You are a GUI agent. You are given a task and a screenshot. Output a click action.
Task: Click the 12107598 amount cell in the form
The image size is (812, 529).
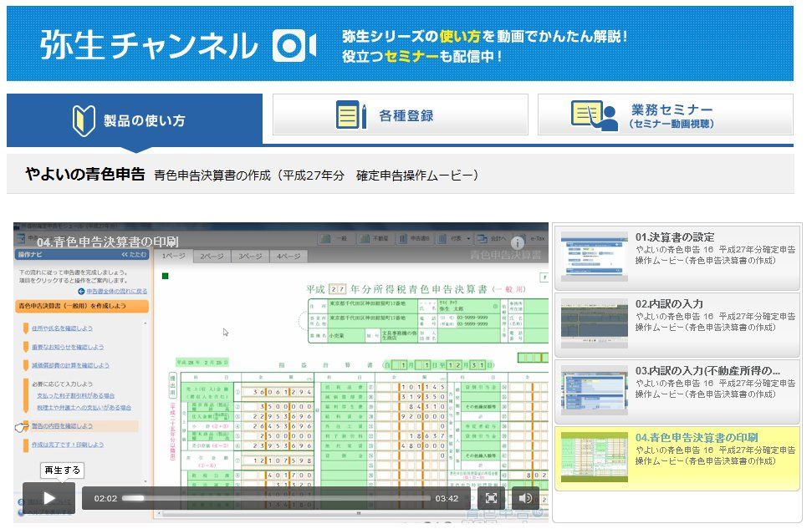coord(278,460)
